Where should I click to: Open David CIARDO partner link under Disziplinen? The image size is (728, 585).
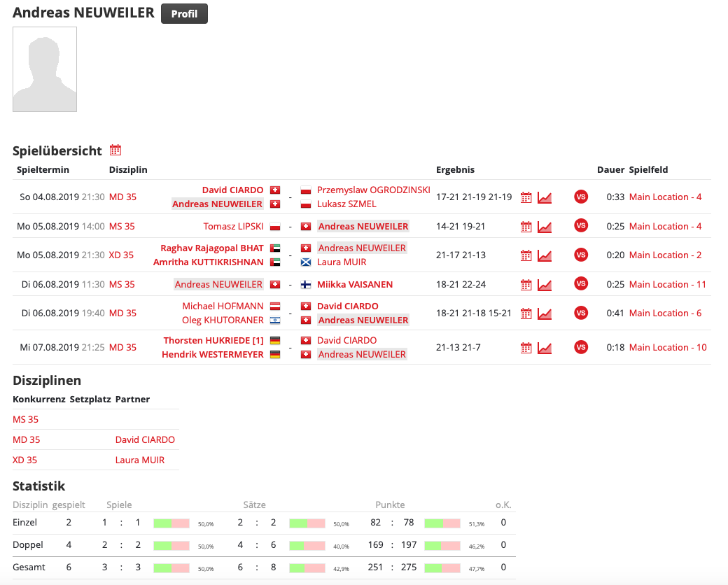pyautogui.click(x=145, y=439)
